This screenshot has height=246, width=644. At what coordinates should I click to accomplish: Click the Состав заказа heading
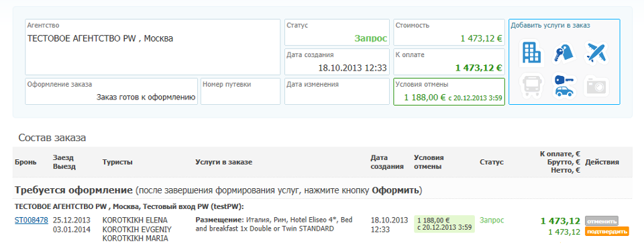pos(52,138)
